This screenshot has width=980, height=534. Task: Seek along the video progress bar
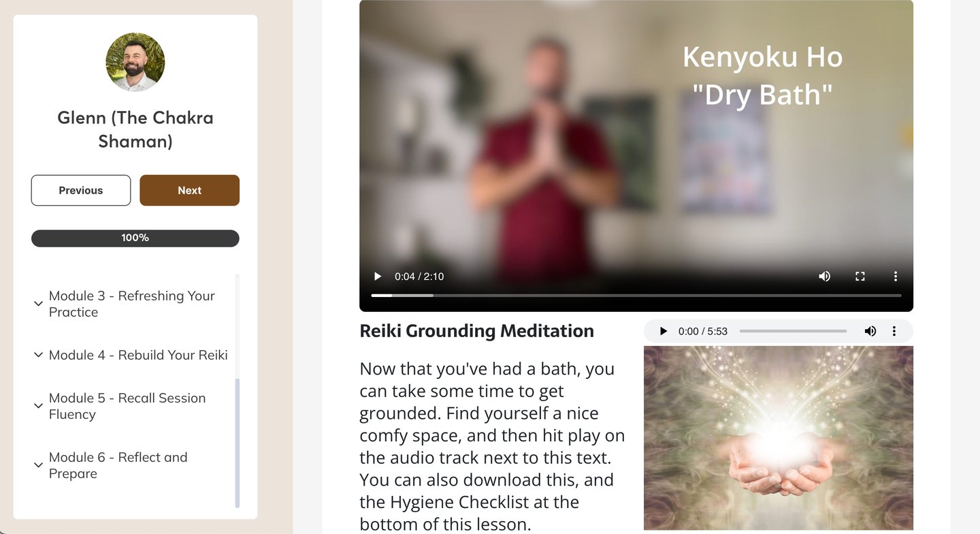(636, 296)
